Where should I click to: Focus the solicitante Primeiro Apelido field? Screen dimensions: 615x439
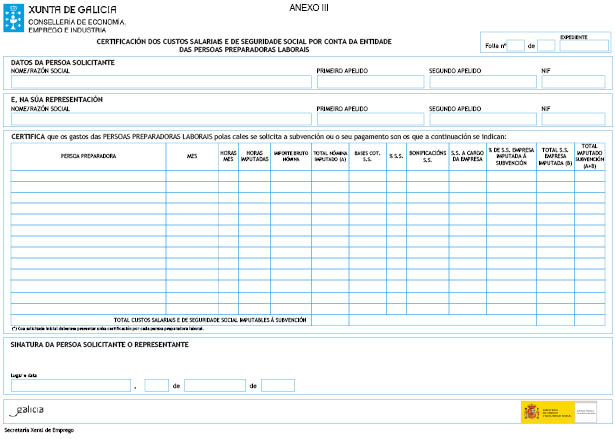[370, 82]
